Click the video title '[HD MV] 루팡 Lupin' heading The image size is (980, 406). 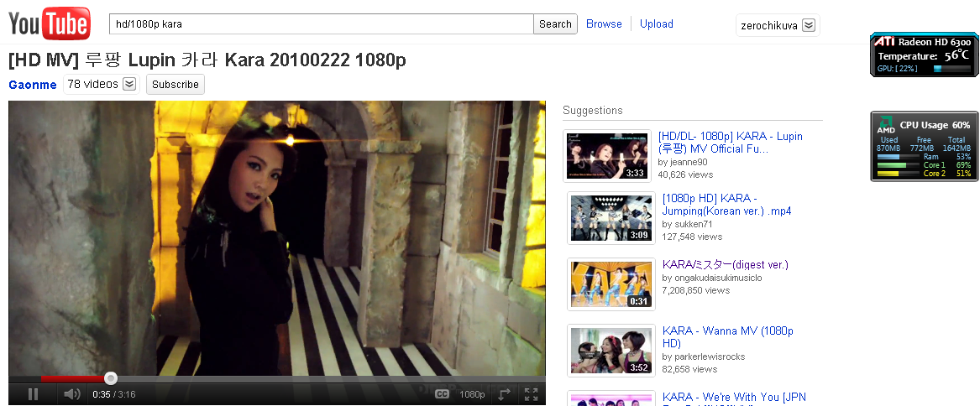pyautogui.click(x=207, y=60)
